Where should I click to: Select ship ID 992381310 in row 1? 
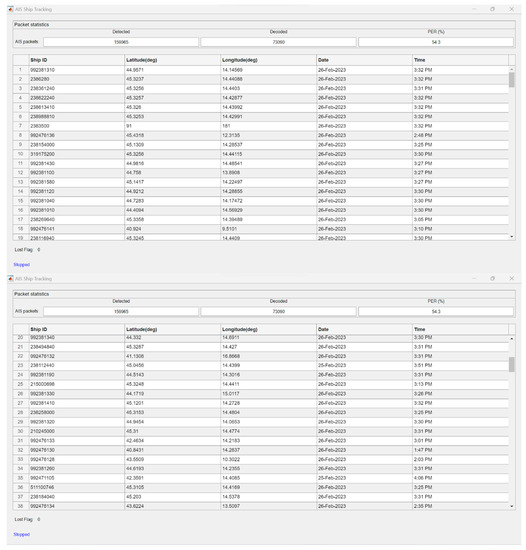pos(76,70)
